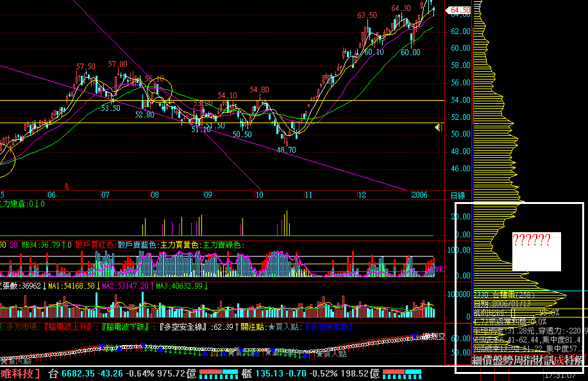This screenshot has height=381, width=588.
Task: Click the yellow speaker marker on price axis
Action: point(439,128)
